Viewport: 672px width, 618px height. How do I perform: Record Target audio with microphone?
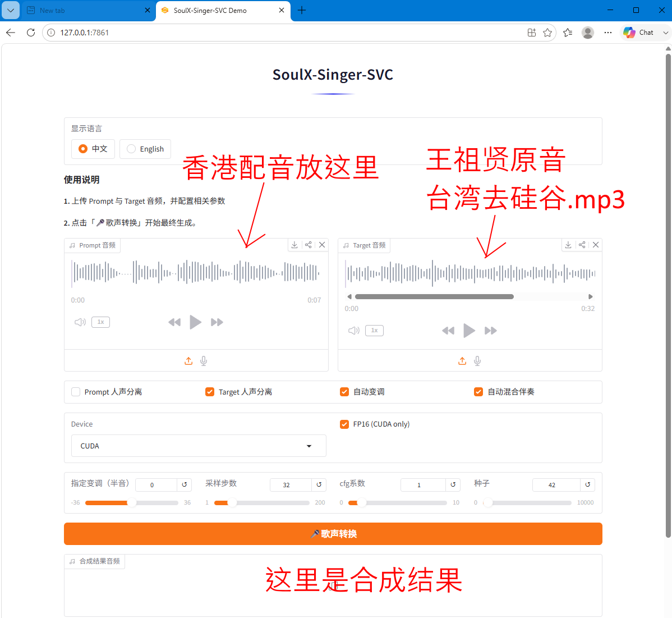(477, 361)
